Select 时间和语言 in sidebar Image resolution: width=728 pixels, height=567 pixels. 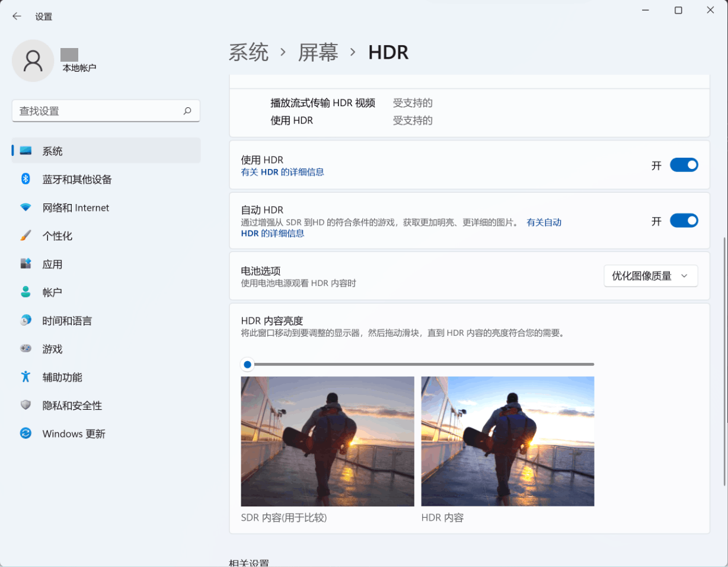click(x=106, y=321)
